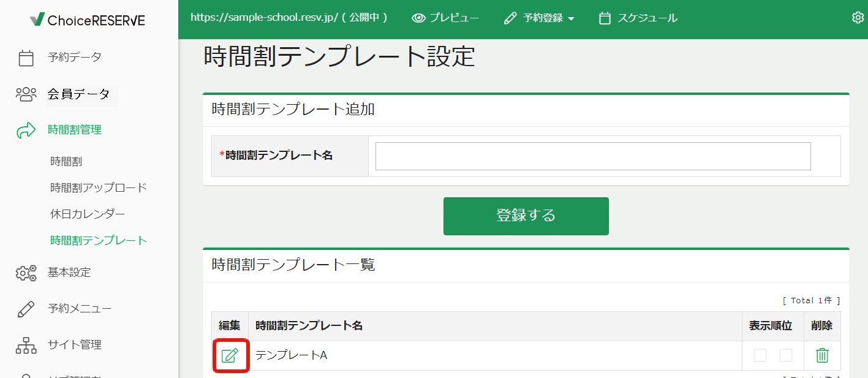Click the テンプレートA name cell
This screenshot has width=868, height=378.
(x=495, y=355)
